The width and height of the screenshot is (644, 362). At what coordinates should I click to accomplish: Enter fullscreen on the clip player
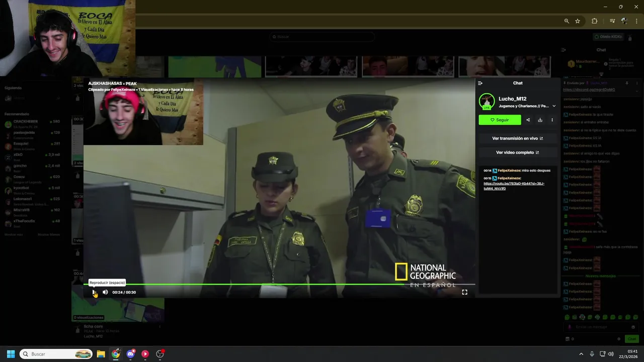464,292
